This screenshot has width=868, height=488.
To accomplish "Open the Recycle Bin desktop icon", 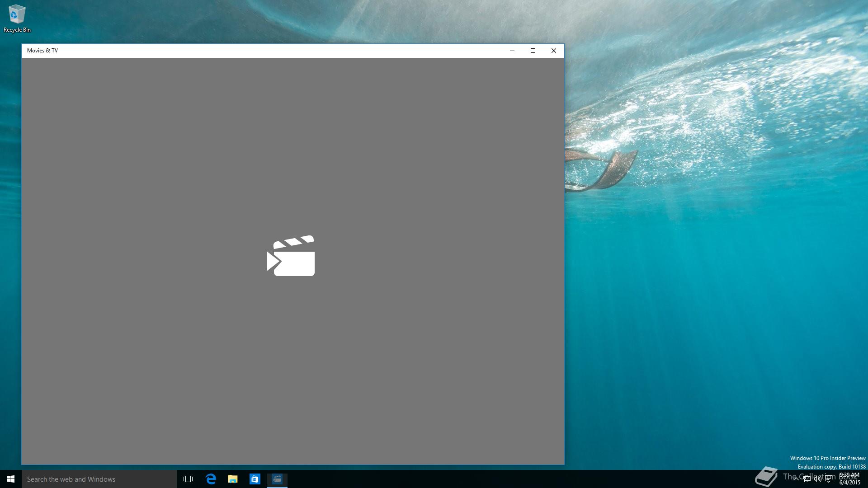I will (17, 19).
